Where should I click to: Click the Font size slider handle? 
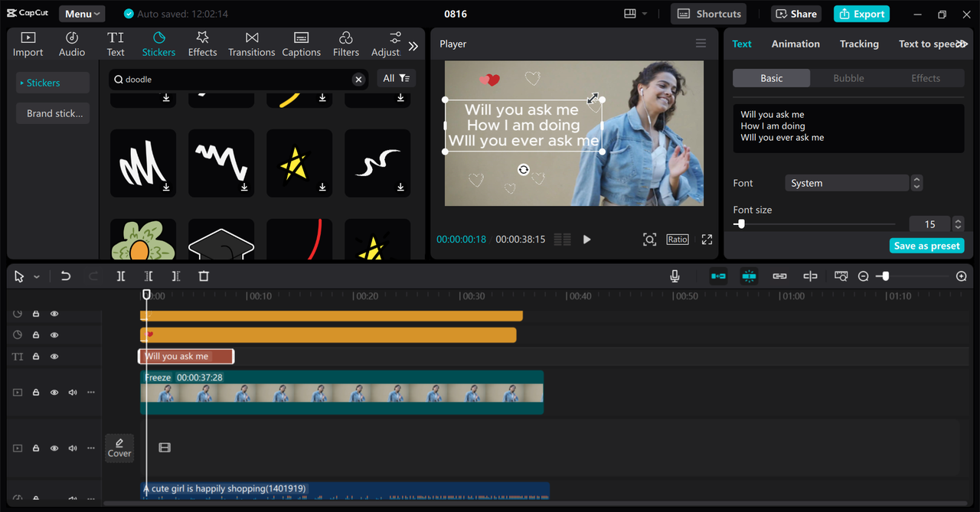740,224
